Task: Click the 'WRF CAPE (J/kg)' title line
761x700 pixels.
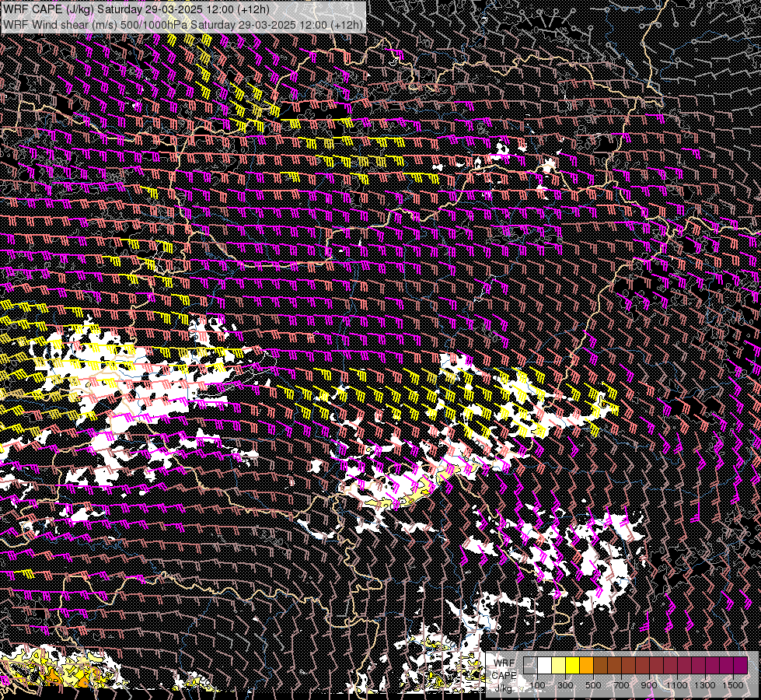Action: click(x=136, y=9)
